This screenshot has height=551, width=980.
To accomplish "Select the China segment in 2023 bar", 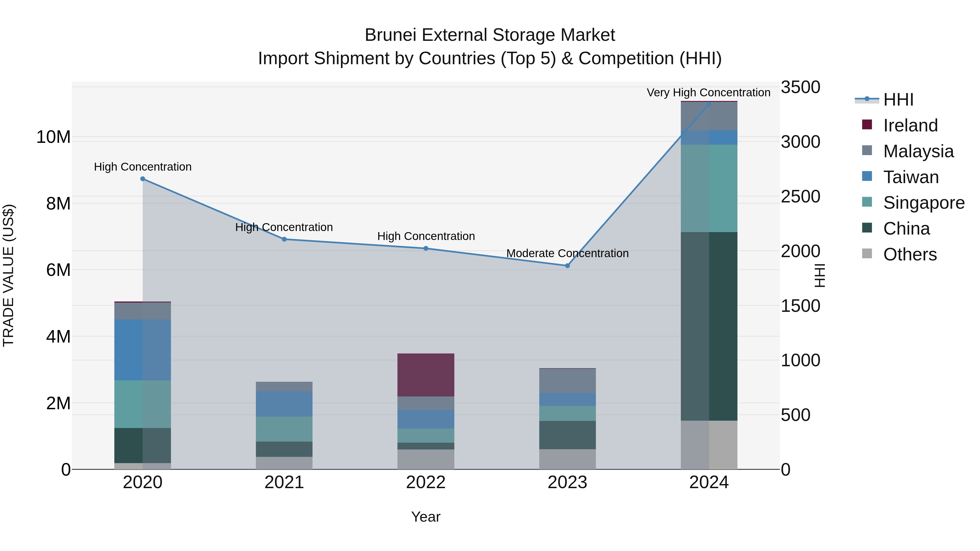I will tap(568, 435).
